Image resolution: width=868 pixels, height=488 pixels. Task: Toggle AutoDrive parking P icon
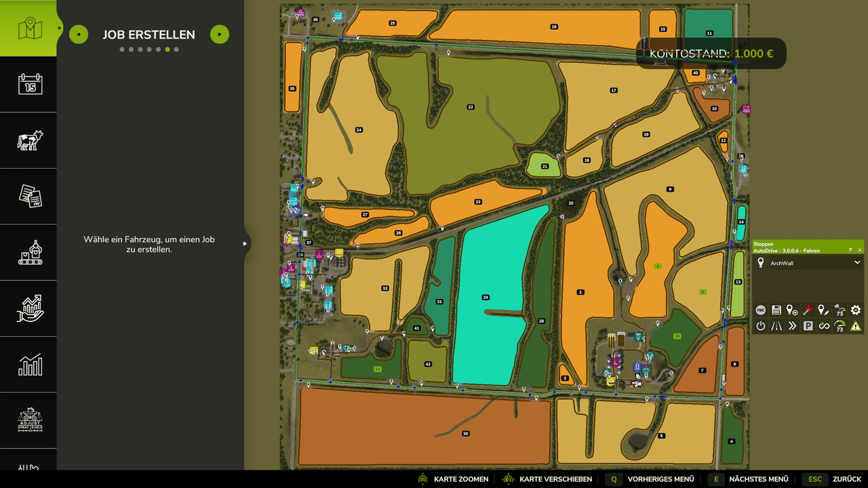[808, 326]
